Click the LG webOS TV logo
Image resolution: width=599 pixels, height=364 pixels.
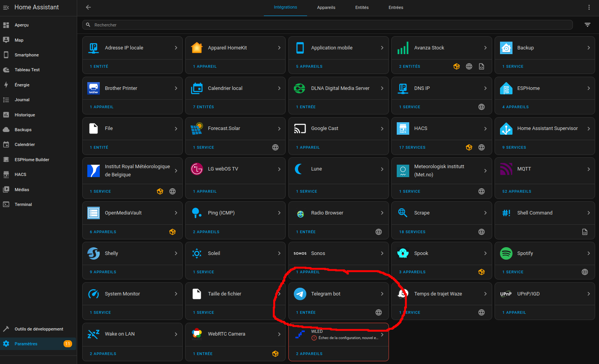pos(197,169)
